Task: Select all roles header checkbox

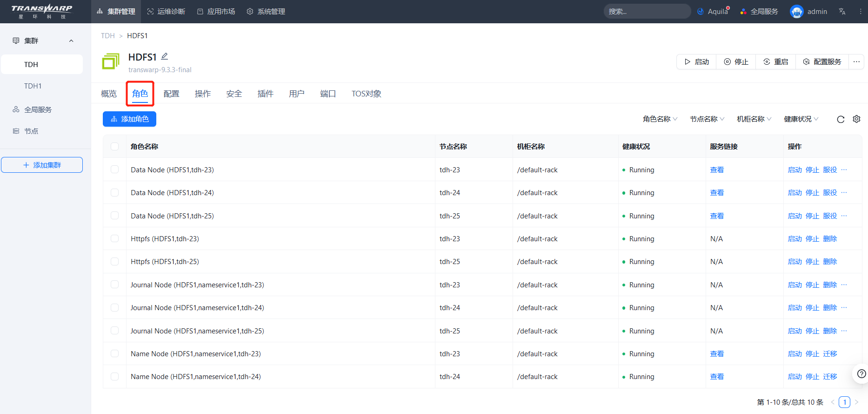Action: point(114,146)
